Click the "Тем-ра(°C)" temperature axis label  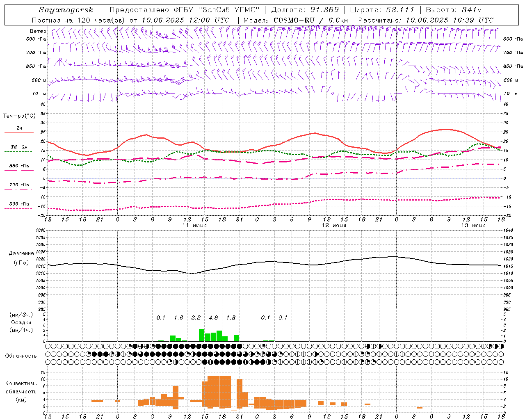click(19, 116)
